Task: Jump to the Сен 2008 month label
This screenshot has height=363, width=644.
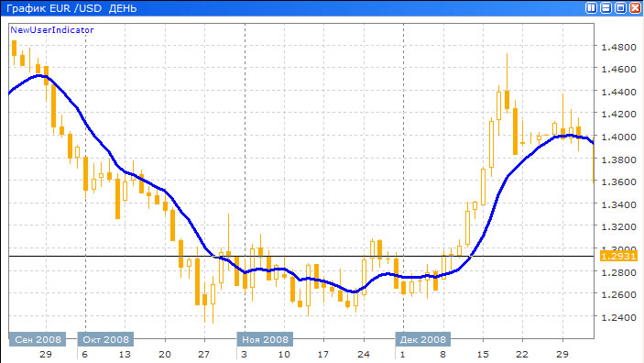Action: (x=38, y=339)
